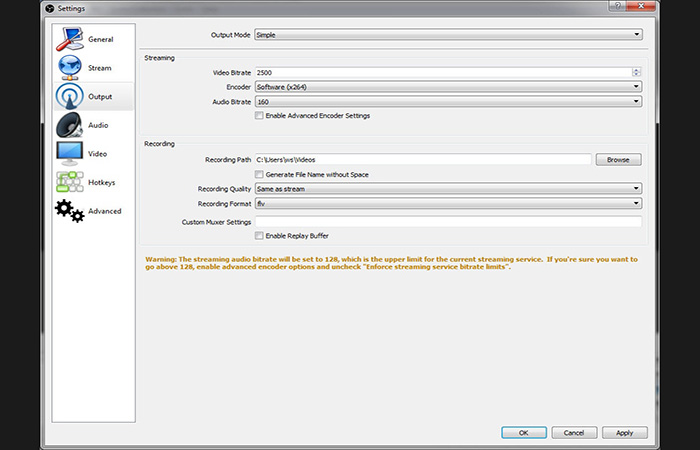700x450 pixels.
Task: Open the Encoder dropdown list
Action: 447,87
